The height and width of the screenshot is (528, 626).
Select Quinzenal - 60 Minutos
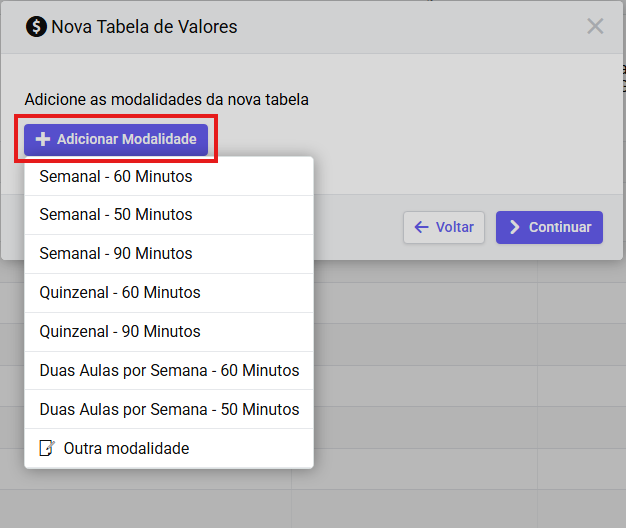[x=120, y=292]
